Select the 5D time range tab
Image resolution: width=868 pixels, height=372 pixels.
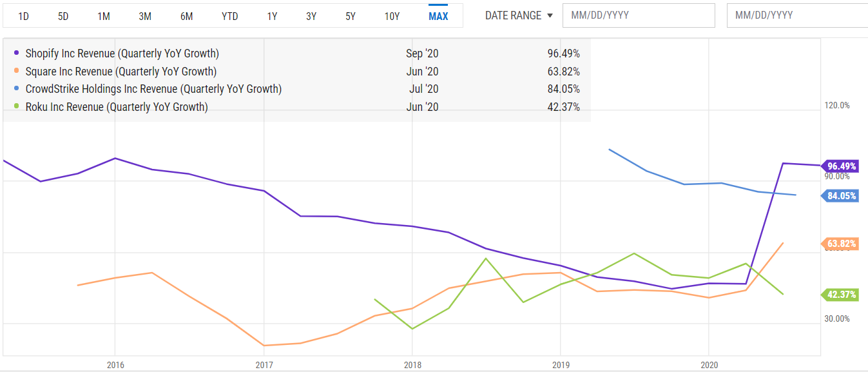click(63, 16)
